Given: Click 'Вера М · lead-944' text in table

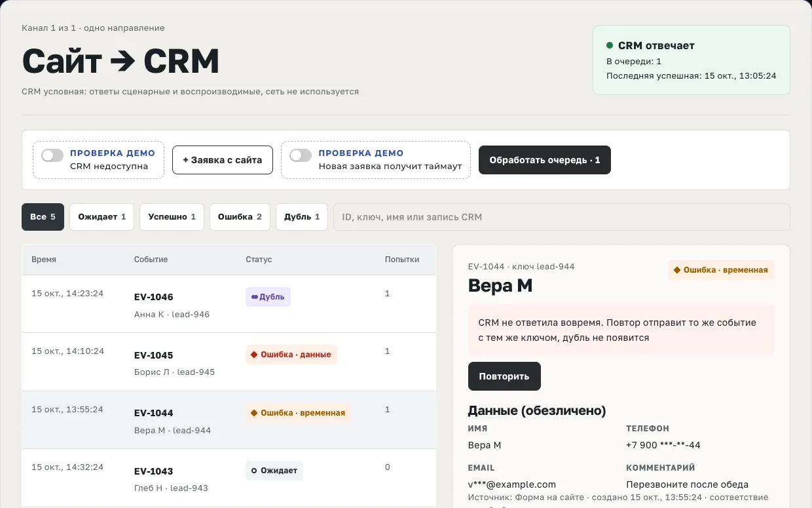Looking at the screenshot, I should click(172, 431).
